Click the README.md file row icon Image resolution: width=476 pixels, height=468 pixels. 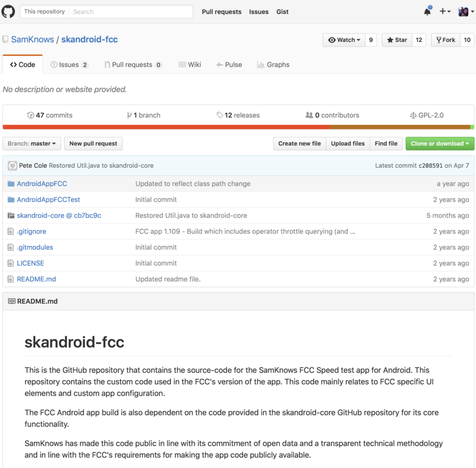(10, 279)
